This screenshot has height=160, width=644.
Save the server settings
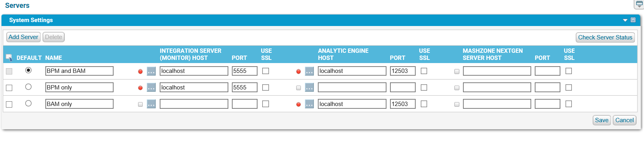click(602, 120)
